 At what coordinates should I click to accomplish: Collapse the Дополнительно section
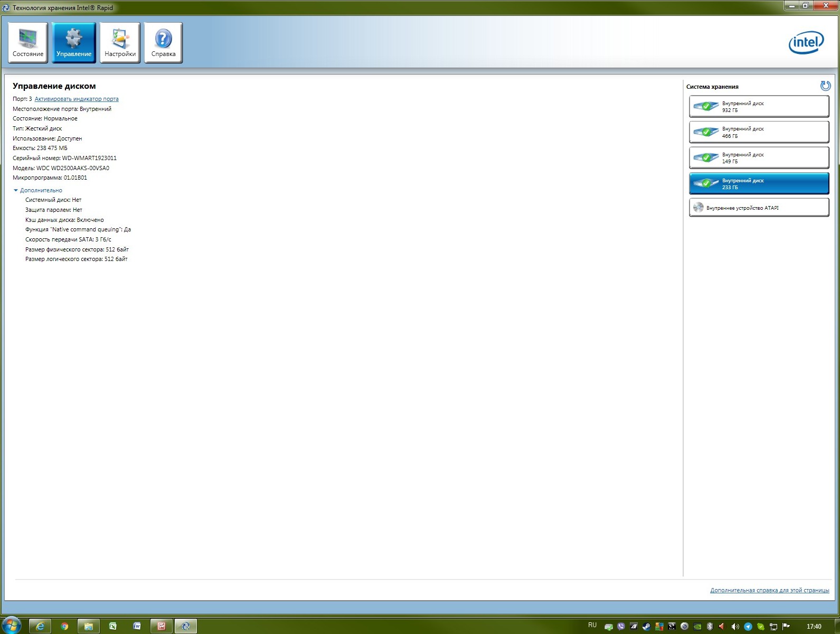[x=37, y=190]
